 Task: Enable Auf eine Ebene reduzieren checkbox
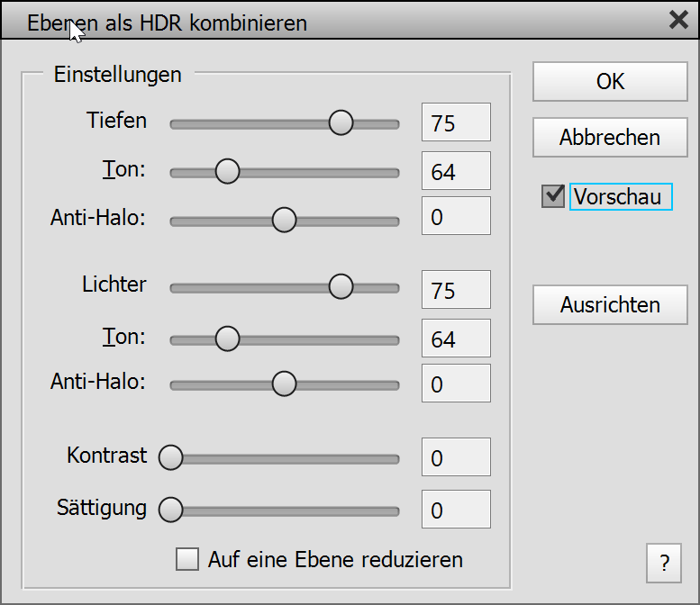click(x=187, y=560)
